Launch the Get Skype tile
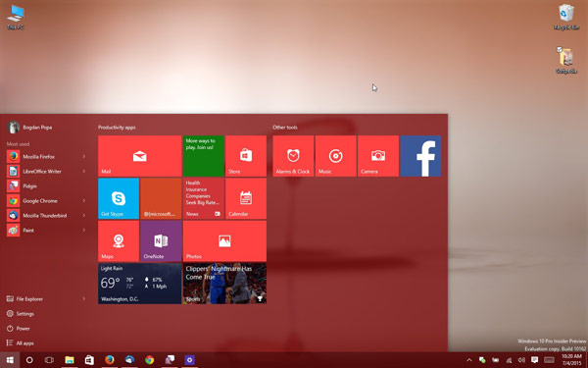This screenshot has height=368, width=588. coord(119,198)
